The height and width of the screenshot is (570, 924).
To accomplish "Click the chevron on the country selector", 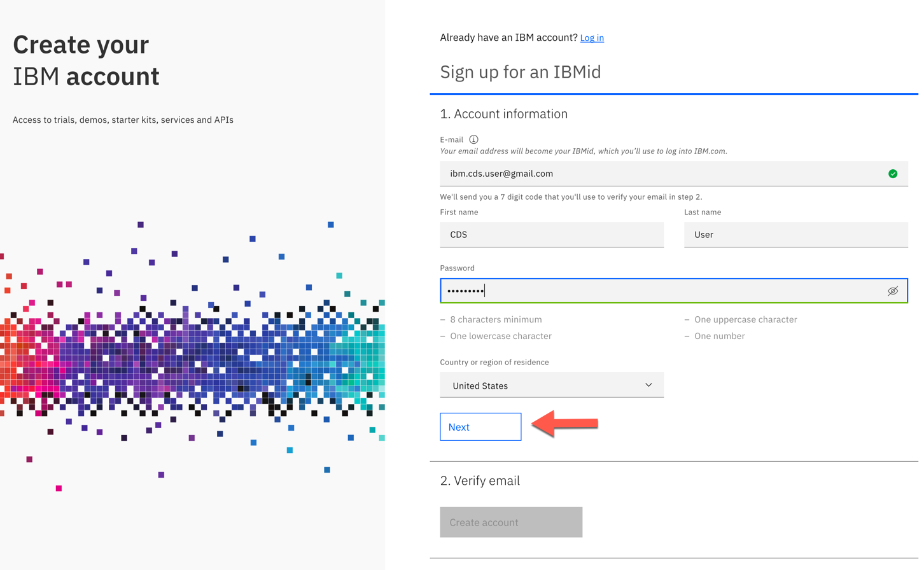I will coord(648,385).
